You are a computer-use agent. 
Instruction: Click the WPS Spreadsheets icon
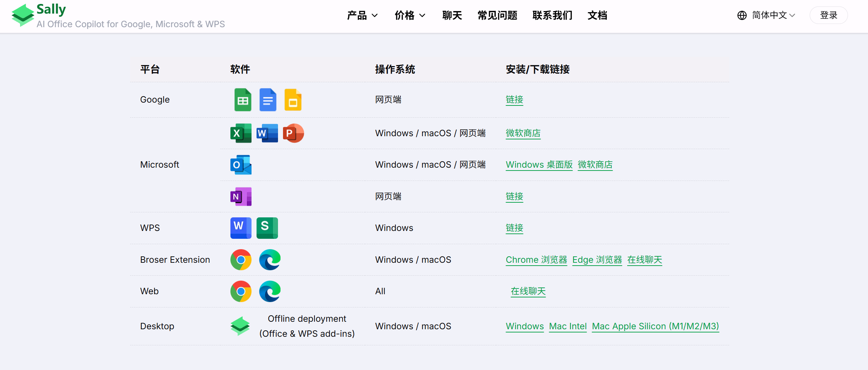pos(267,228)
